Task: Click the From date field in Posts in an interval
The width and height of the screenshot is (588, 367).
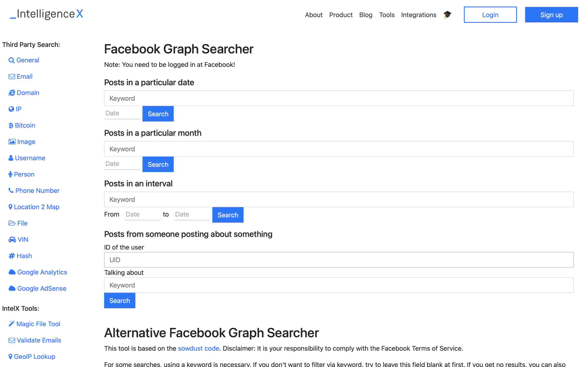Action: pos(142,214)
